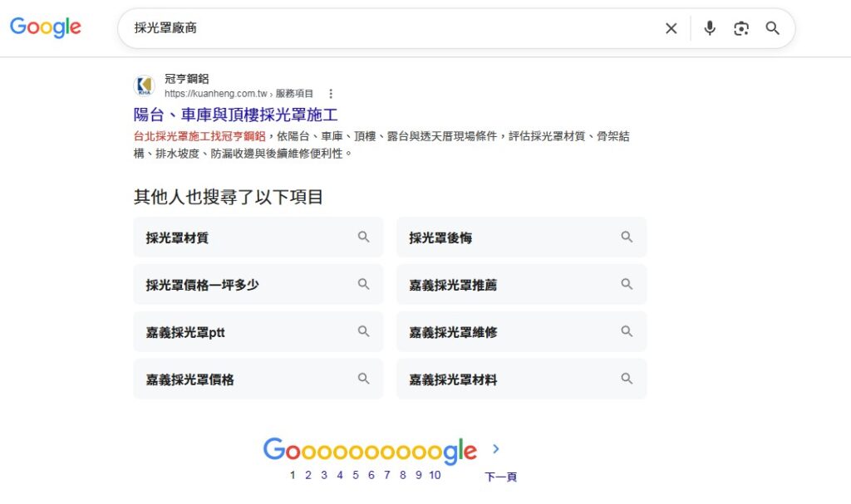
Task: Go to results page 6
Action: pos(371,475)
